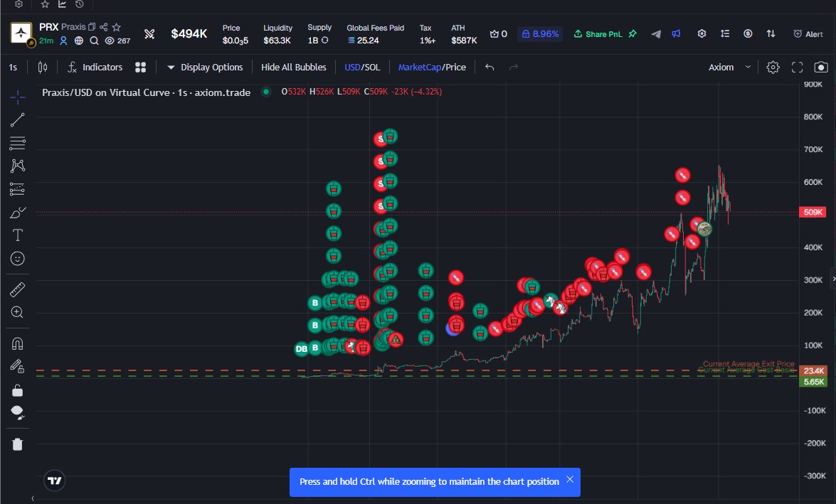
Task: Toggle hide all drawings eye-brush icon
Action: coord(18,412)
